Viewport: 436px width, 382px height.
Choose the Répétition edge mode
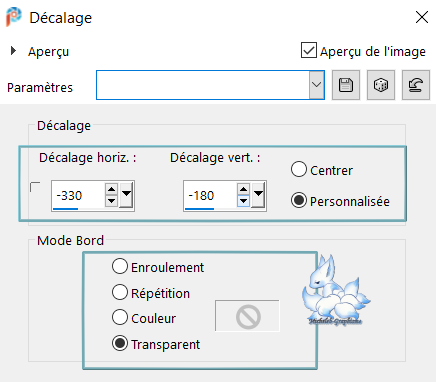(x=120, y=292)
